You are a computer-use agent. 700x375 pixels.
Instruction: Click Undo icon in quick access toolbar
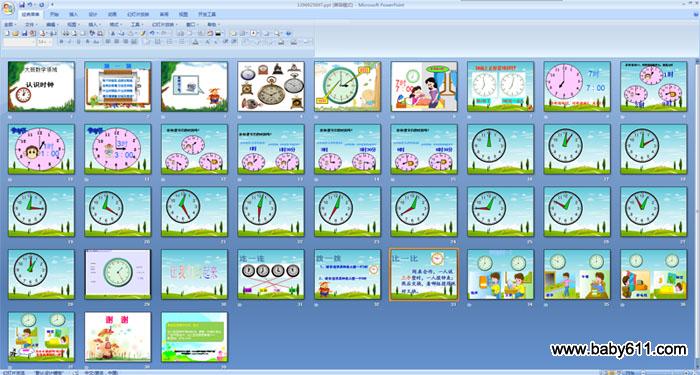[30, 4]
